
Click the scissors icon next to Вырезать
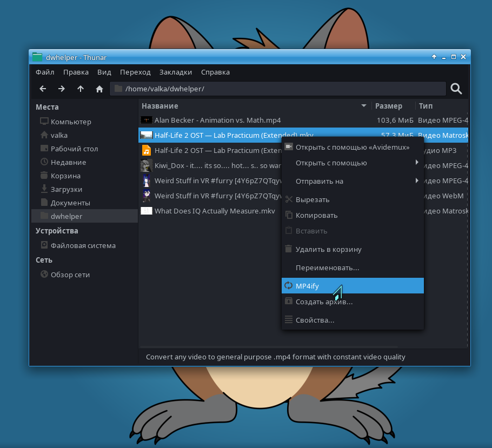tap(289, 199)
